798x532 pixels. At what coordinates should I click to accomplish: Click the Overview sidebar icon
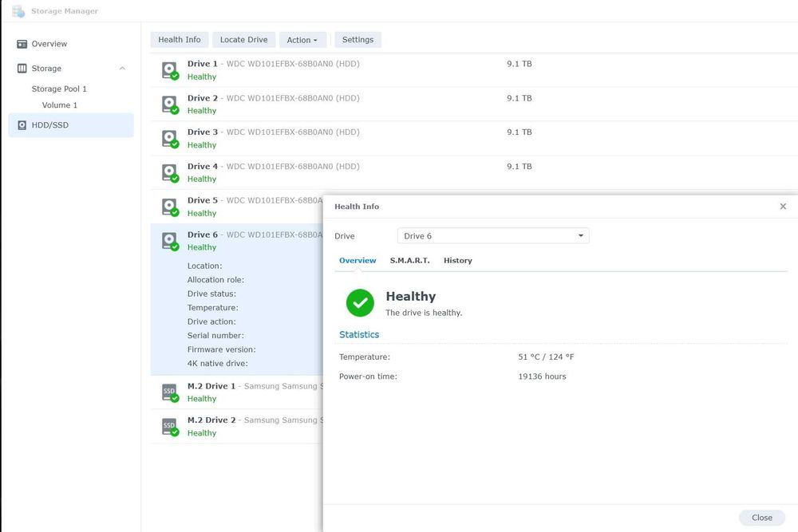[x=22, y=44]
